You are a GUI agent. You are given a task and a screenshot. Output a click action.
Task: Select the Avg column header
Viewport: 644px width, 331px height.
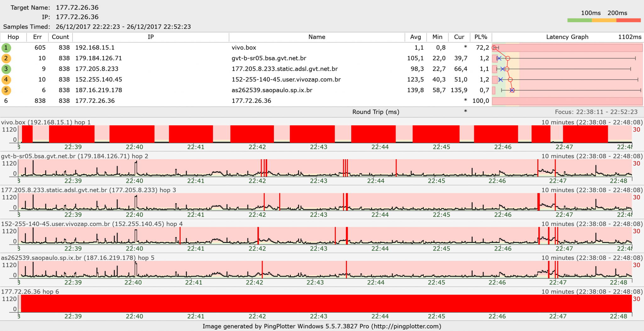416,37
